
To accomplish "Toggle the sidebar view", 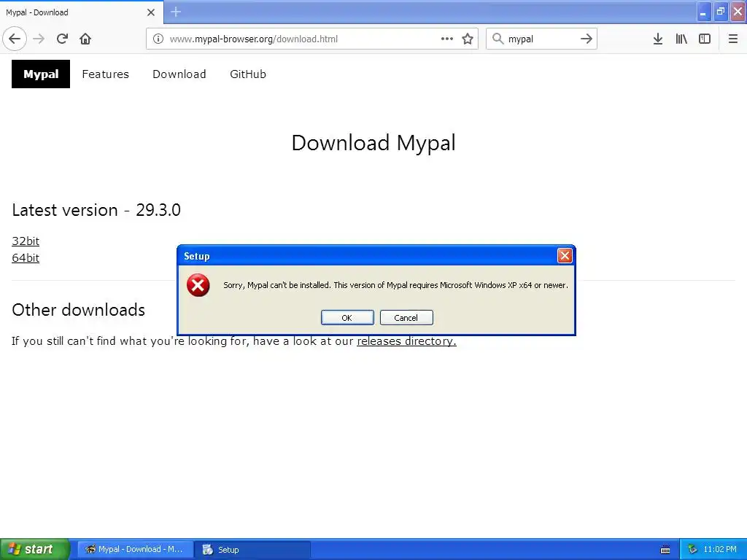I will (705, 39).
